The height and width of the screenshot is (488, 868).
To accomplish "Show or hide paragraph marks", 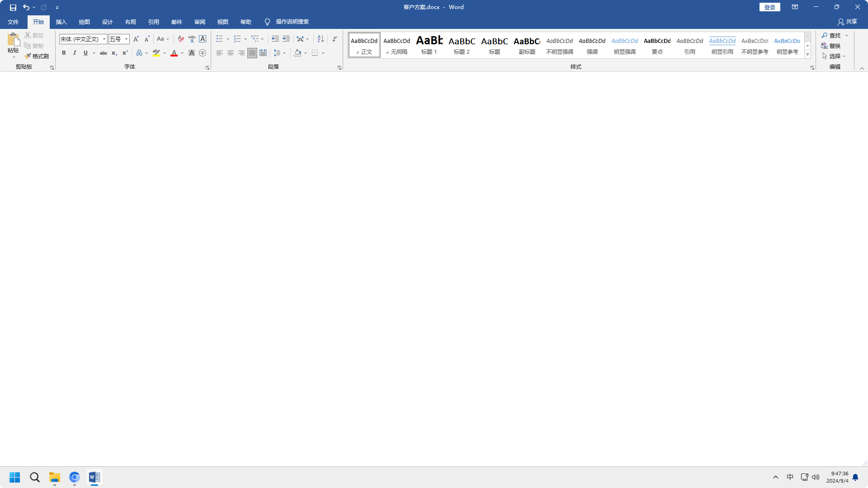I will tap(335, 39).
